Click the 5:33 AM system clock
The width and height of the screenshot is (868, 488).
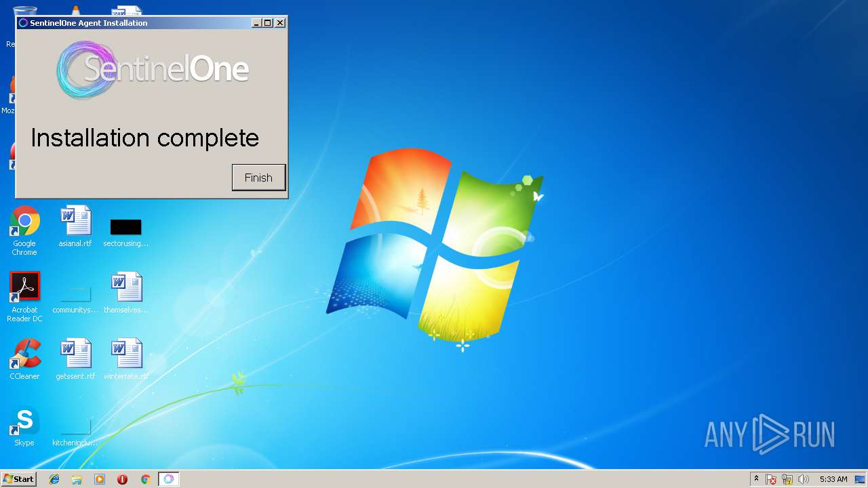tap(833, 479)
